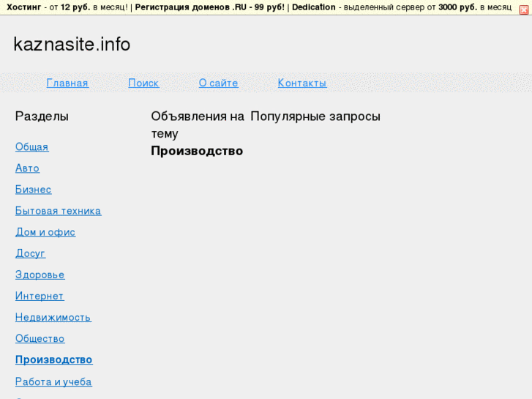Click Регистрация доменов .RU banner text
The image size is (532, 399).
click(x=210, y=7)
